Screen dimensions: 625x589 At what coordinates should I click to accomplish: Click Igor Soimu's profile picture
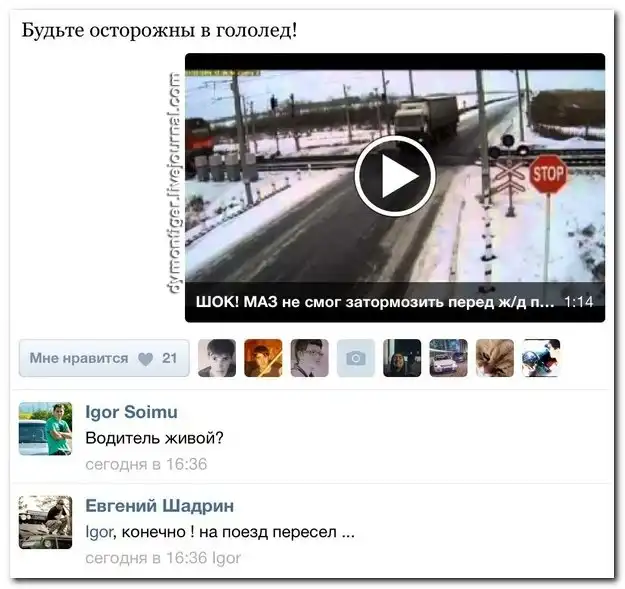[x=45, y=429]
